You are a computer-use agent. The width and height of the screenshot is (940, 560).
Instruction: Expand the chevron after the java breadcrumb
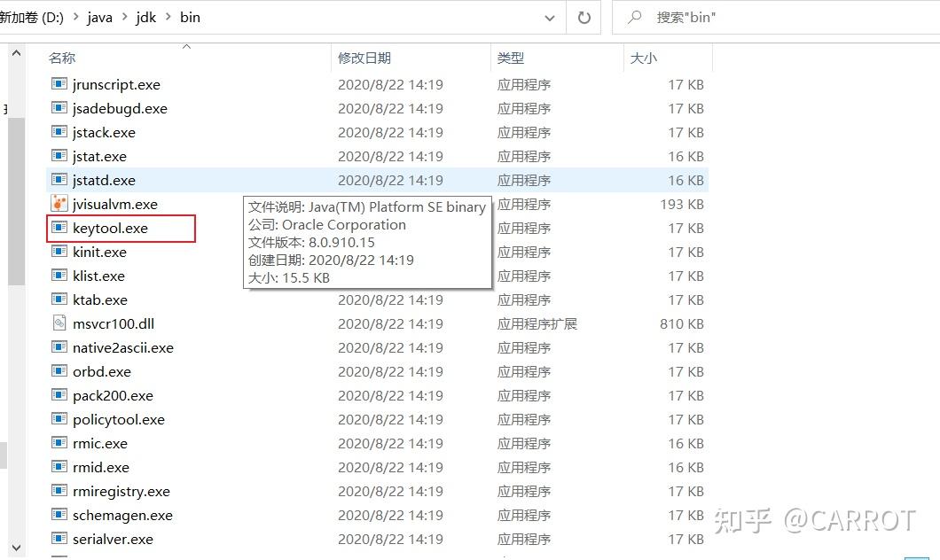[123, 16]
